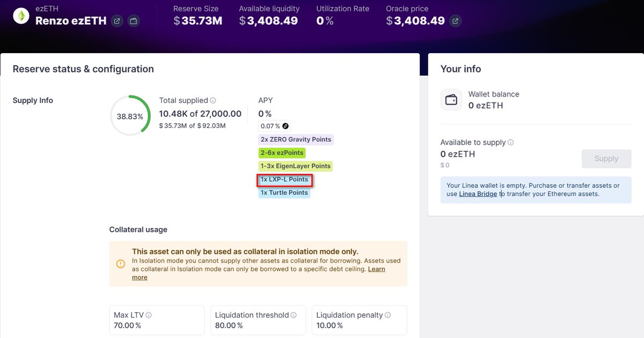Click the APY '0 %' value

pos(265,114)
